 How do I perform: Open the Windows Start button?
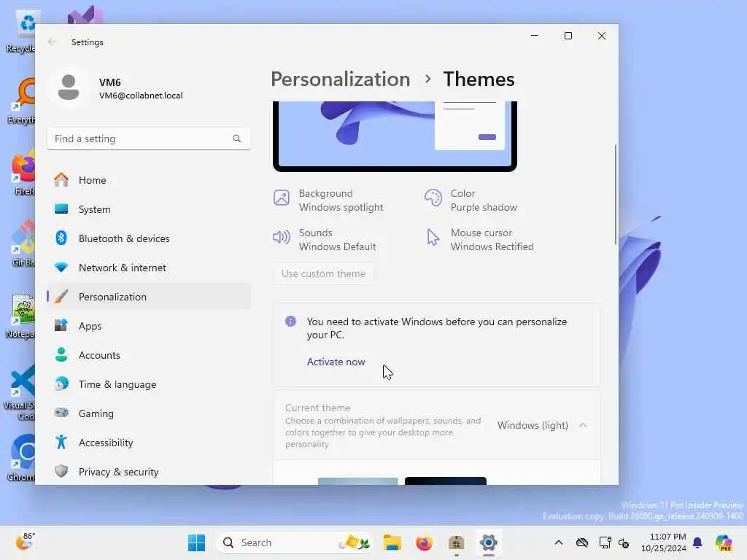click(x=196, y=542)
